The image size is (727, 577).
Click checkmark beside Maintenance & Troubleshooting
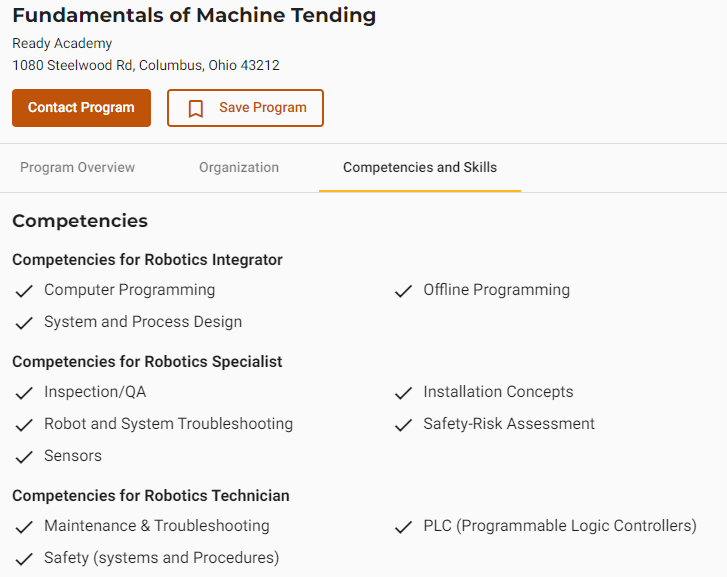point(24,527)
